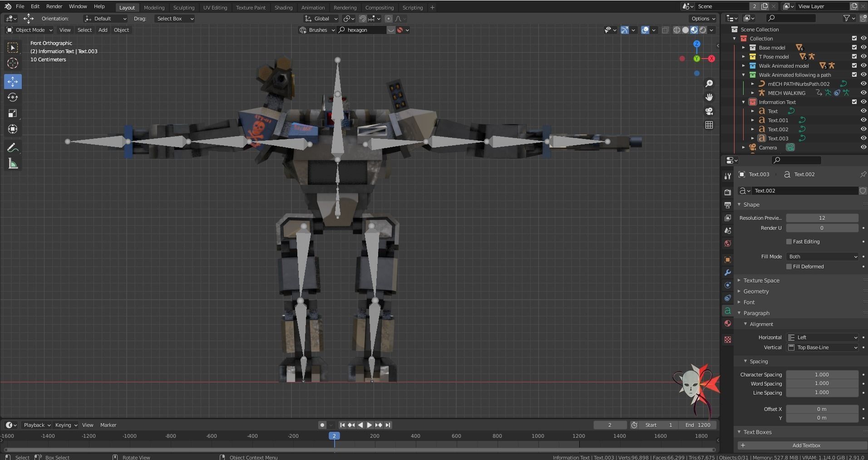Expand the Base model collection
The height and width of the screenshot is (460, 868).
click(x=743, y=47)
